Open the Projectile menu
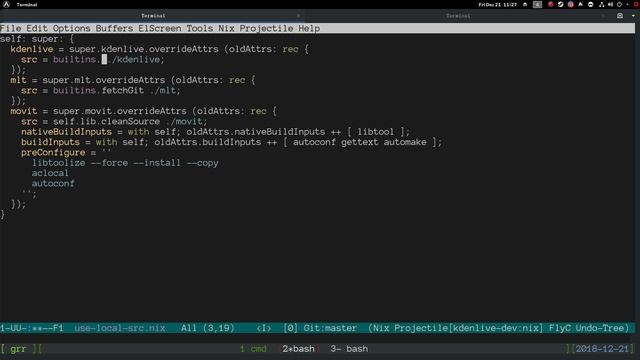Screen dimensions: 640x360 click(x=266, y=28)
